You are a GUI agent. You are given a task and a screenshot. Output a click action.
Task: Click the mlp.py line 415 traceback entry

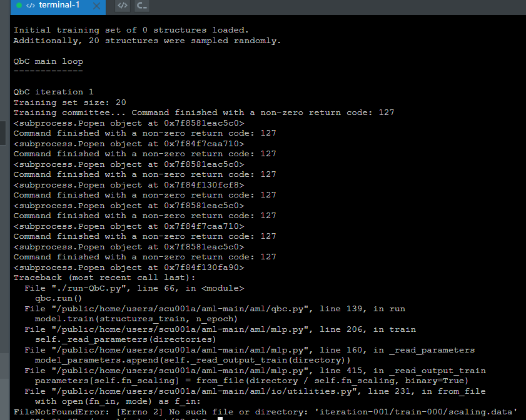pos(255,371)
